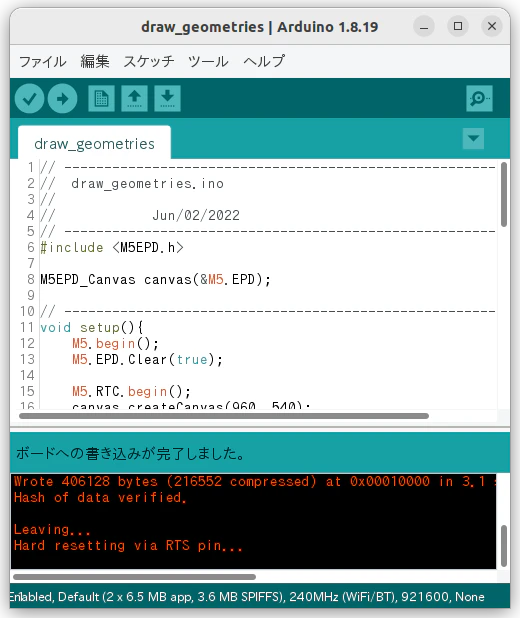Image resolution: width=520 pixels, height=618 pixels.
Task: Open the ツール menu
Action: (208, 61)
